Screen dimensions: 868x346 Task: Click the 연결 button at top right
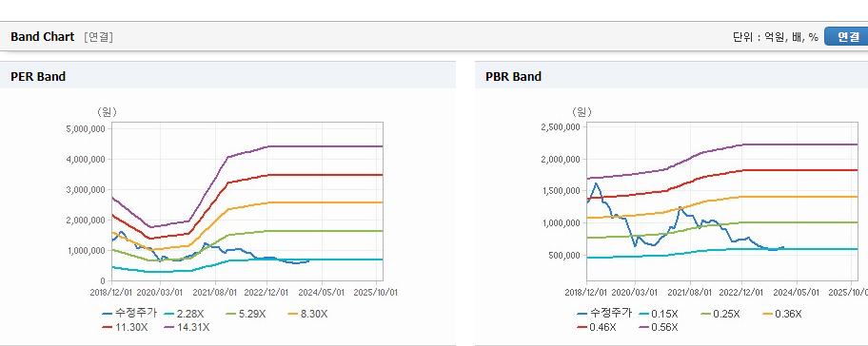[x=846, y=36]
